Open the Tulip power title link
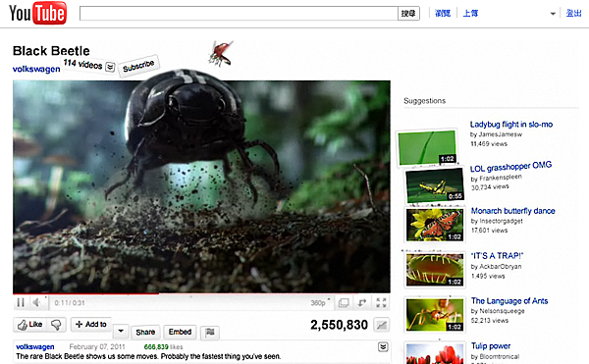The height and width of the screenshot is (364, 589). [491, 346]
